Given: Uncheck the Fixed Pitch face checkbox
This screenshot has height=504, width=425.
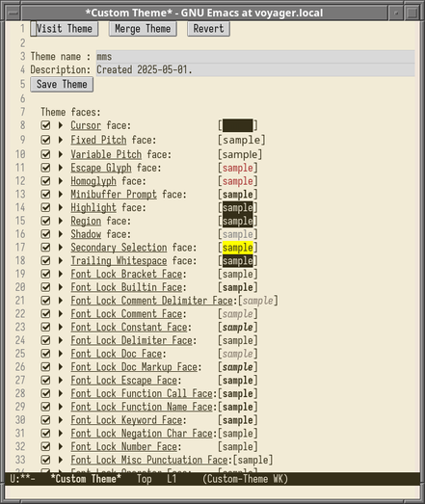Looking at the screenshot, I should 45,140.
